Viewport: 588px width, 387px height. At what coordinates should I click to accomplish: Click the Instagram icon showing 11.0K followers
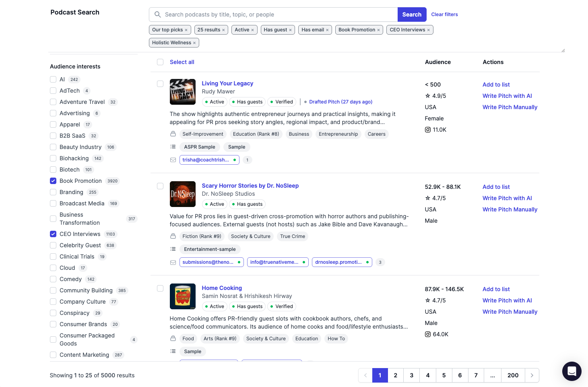(x=428, y=130)
